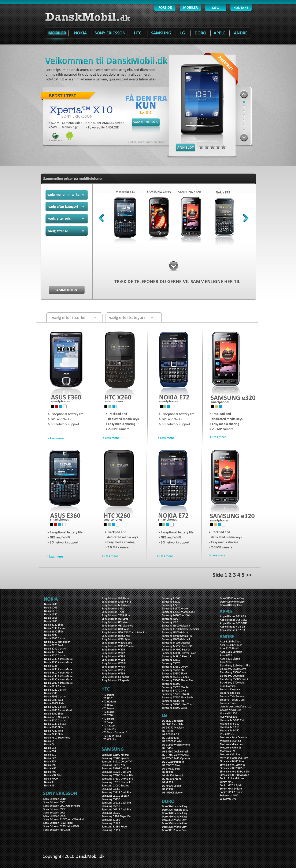This screenshot has height=868, width=296.
Task: Open the 'vælg efter kategori' white dropdown
Action: tap(134, 317)
